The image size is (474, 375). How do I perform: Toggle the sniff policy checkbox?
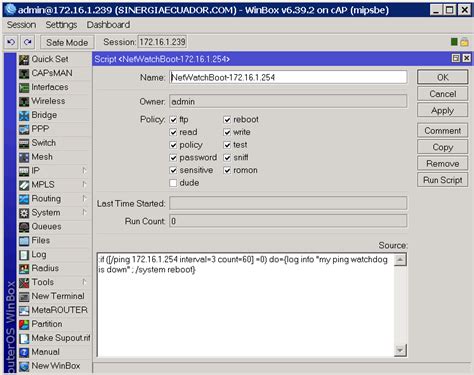[227, 158]
